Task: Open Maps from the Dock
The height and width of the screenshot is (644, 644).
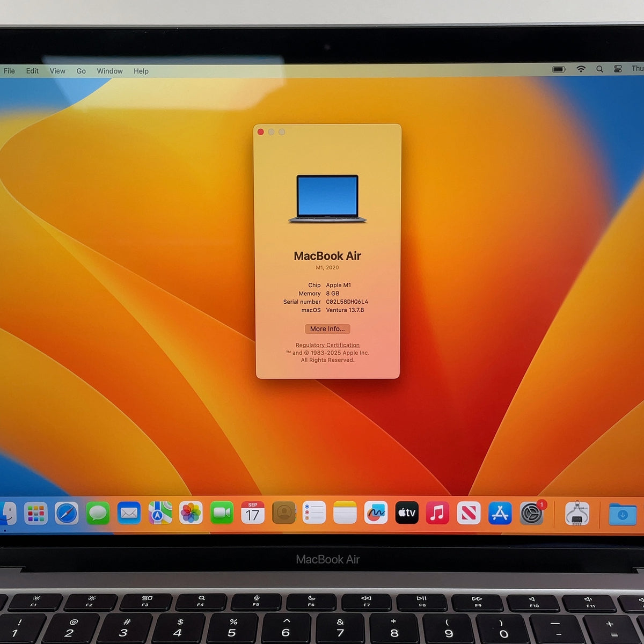Action: pyautogui.click(x=160, y=513)
